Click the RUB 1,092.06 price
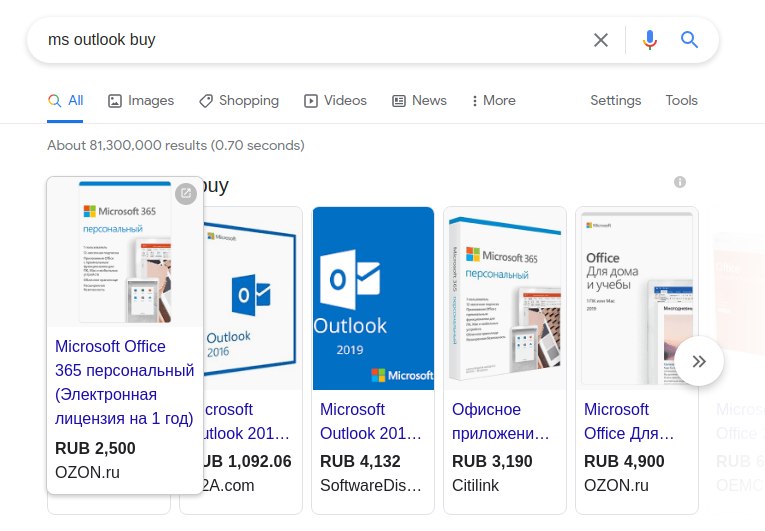This screenshot has width=765, height=531. [x=247, y=461]
